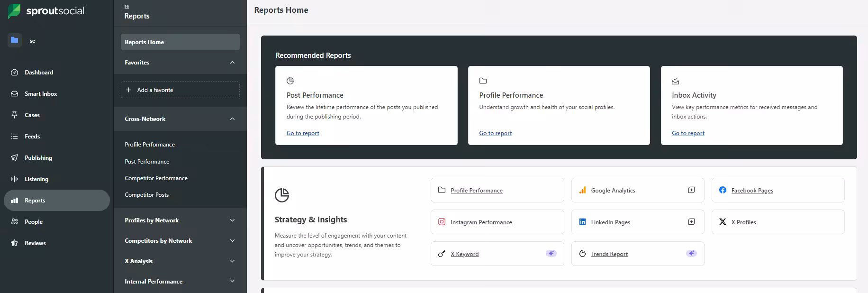Click the Publishing paper plane icon
Viewport: 868px width, 293px height.
[15, 158]
